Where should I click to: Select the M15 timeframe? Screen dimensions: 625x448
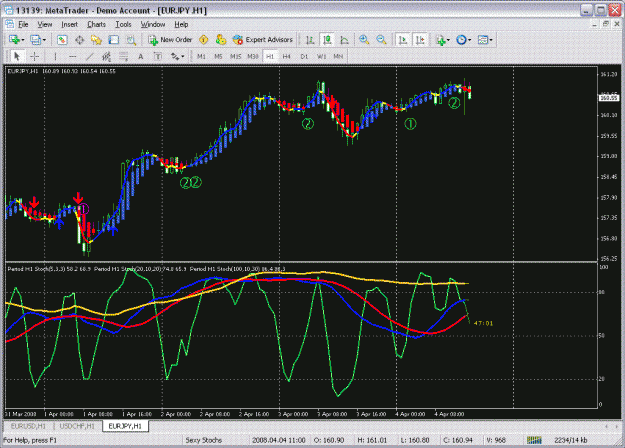click(x=236, y=57)
